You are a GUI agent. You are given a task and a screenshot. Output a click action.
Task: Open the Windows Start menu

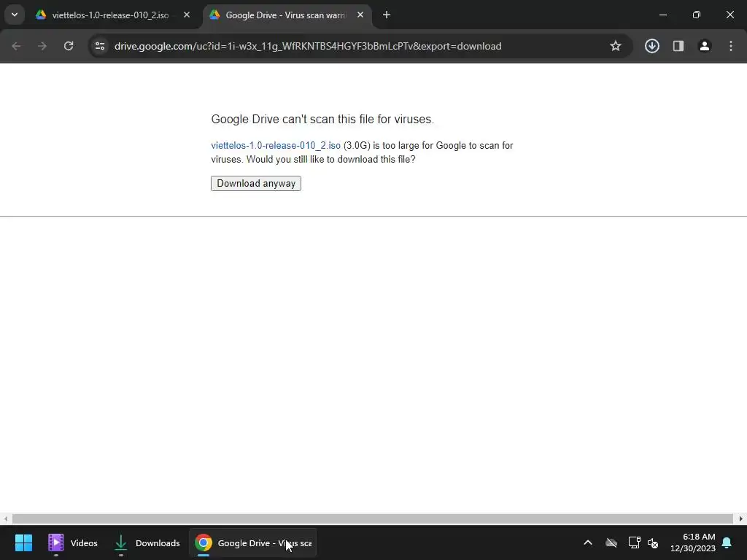click(23, 542)
